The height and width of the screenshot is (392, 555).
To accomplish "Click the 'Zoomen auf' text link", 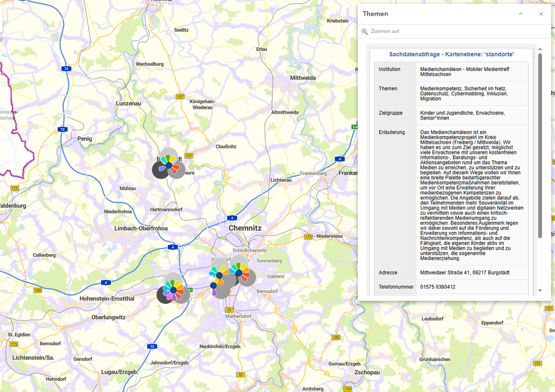I will (385, 31).
